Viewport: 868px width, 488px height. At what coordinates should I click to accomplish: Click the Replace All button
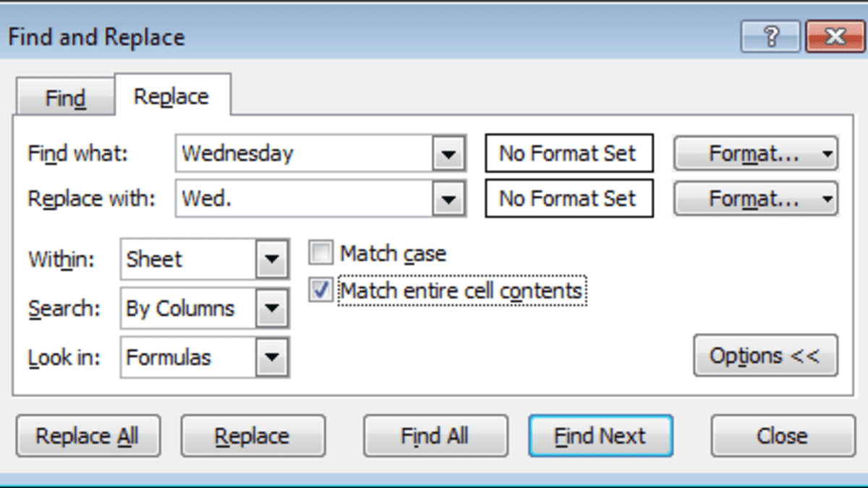(88, 435)
